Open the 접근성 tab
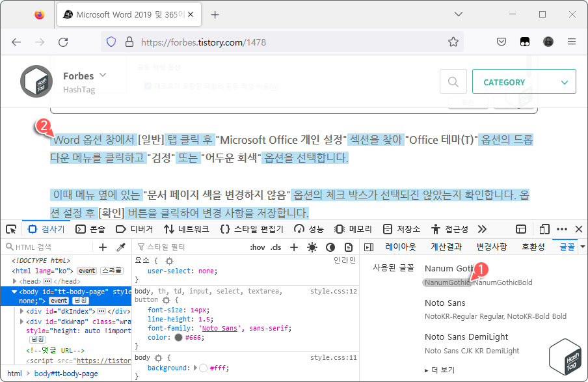Viewport: 588px width, 382px height. tap(449, 229)
